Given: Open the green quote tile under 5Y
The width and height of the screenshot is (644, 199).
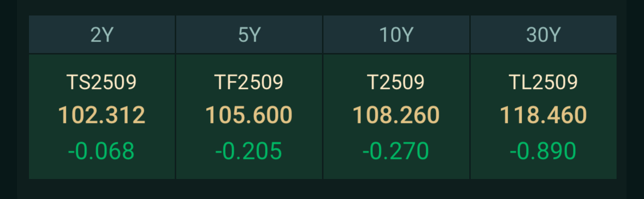Looking at the screenshot, I should point(249,116).
